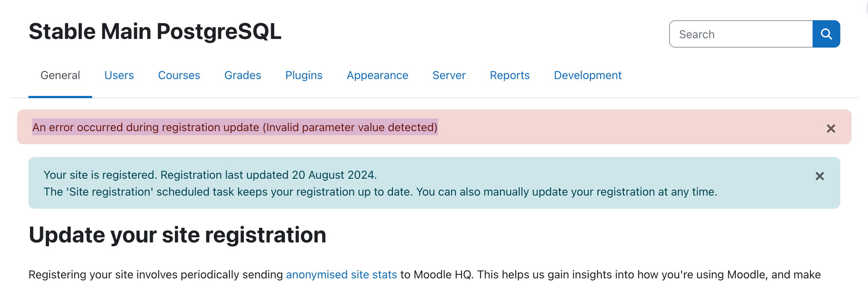Switch to the Appearance tab
Viewport: 868px width, 287px height.
[377, 75]
